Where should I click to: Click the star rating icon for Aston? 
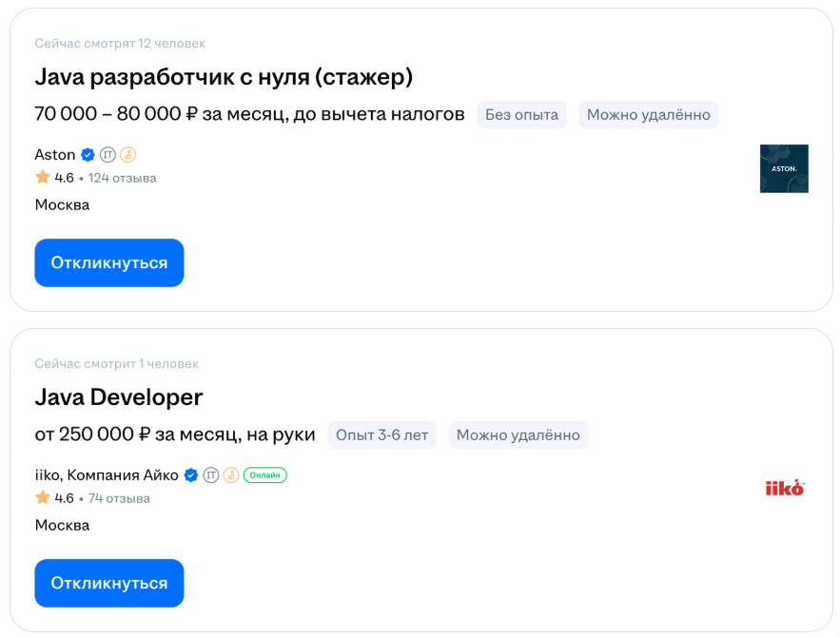(42, 178)
